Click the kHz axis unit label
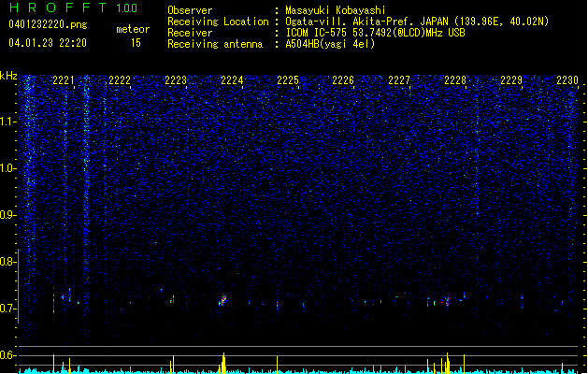The width and height of the screenshot is (588, 374). (8, 76)
